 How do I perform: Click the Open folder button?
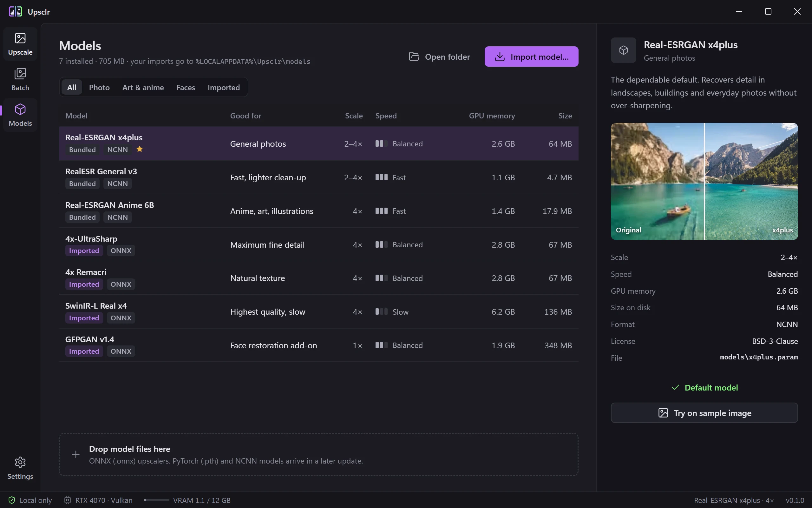point(440,57)
